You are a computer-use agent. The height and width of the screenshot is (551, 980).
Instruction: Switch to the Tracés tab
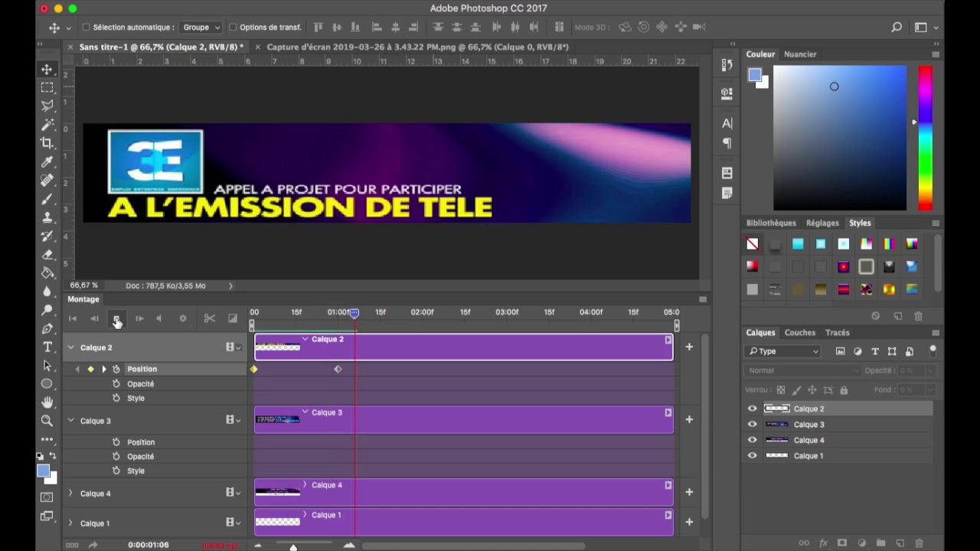837,332
